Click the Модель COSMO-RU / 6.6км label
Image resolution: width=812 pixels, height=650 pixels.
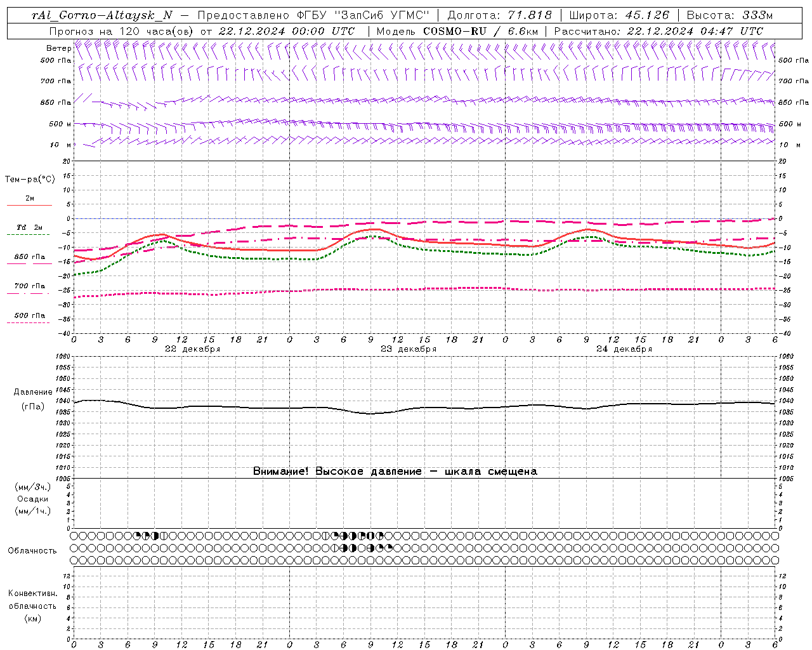[x=457, y=31]
